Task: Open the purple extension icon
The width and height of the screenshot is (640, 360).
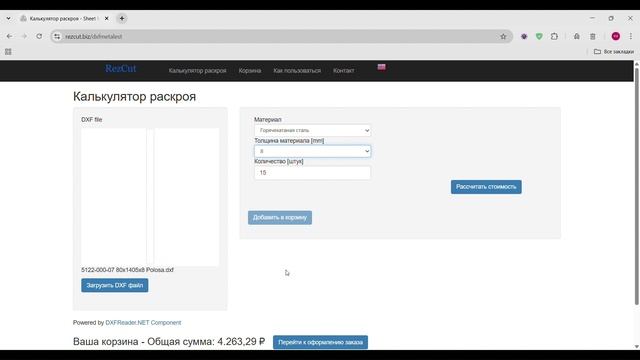Action: tap(524, 36)
